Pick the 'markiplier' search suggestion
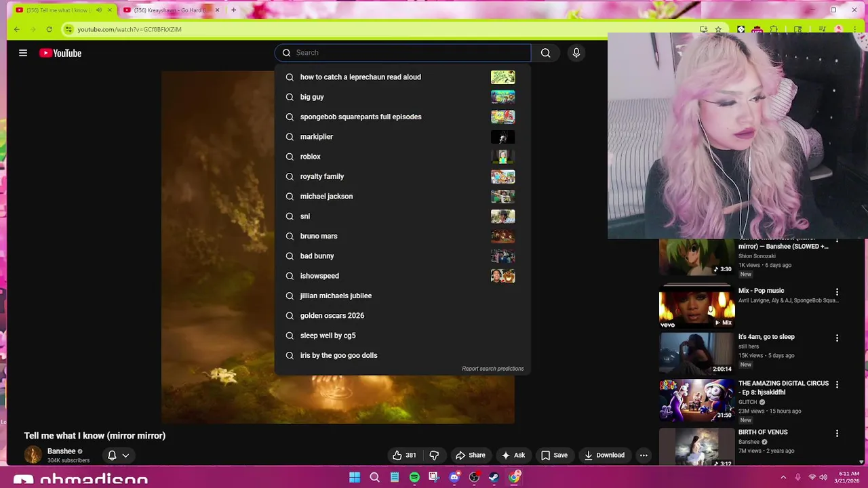868x488 pixels. [403, 137]
